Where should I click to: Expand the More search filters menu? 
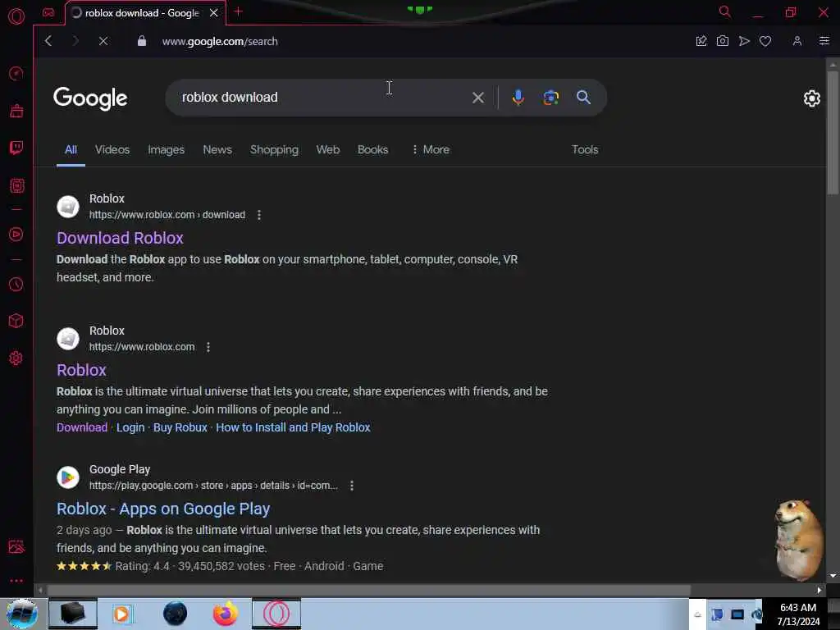pyautogui.click(x=431, y=149)
